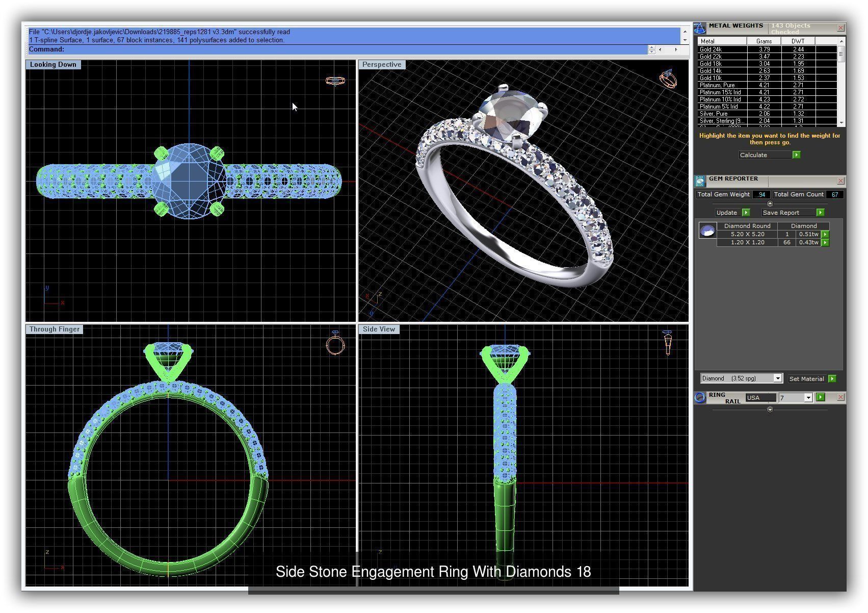Select the Silver, Pure row
This screenshot has height=613, width=868.
coord(767,114)
